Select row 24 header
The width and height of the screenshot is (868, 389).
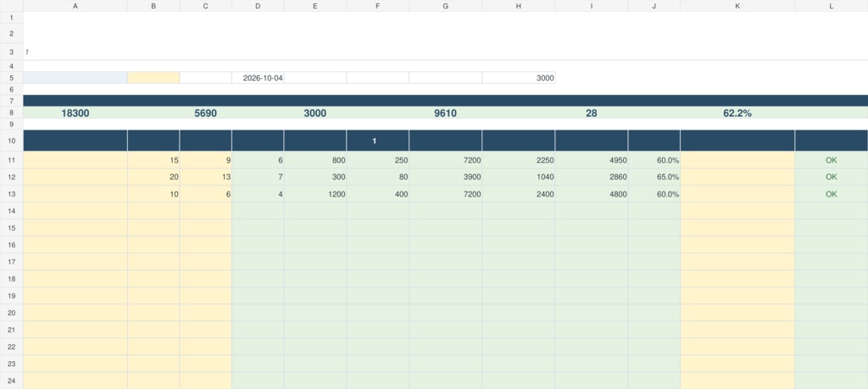[x=12, y=381]
